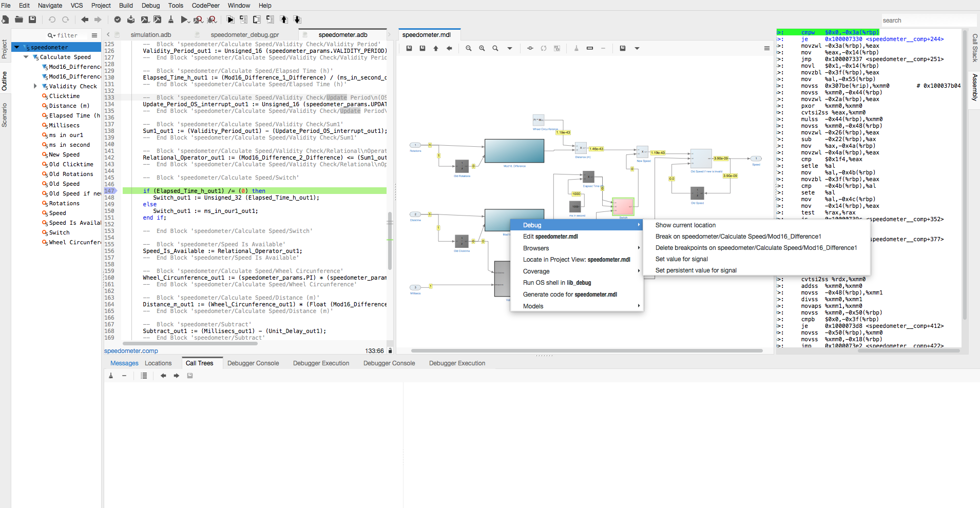The image size is (980, 508).
Task: Click the debugger stack up arrow icon
Action: coord(284,19)
